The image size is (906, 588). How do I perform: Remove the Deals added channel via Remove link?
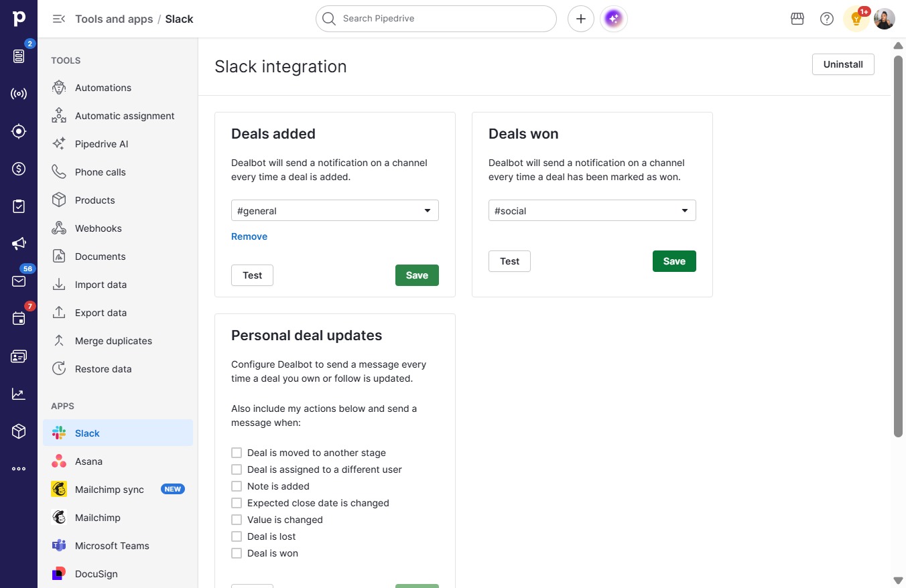[x=249, y=236]
